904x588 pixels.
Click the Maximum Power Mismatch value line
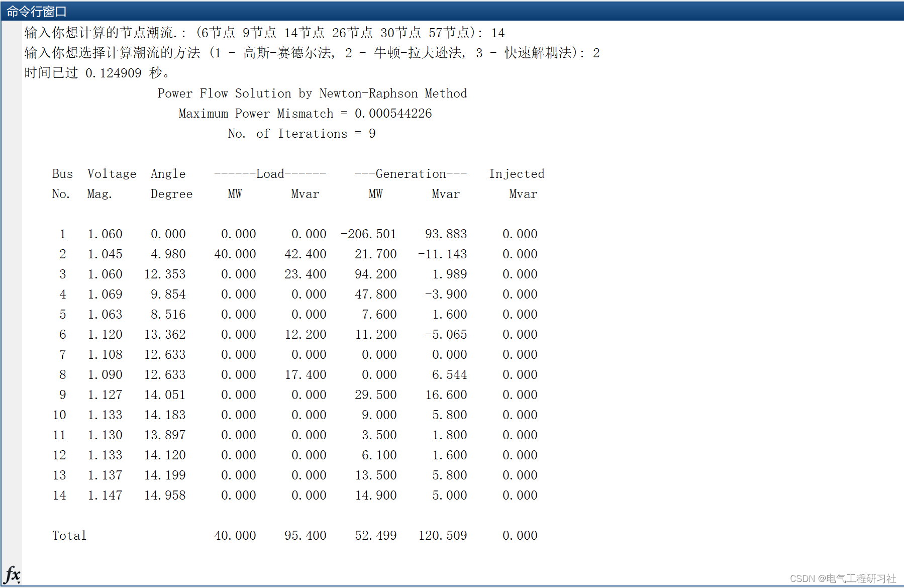[305, 114]
